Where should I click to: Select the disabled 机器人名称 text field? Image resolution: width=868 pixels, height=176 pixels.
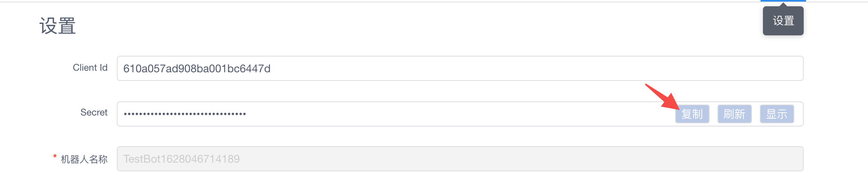pos(459,159)
